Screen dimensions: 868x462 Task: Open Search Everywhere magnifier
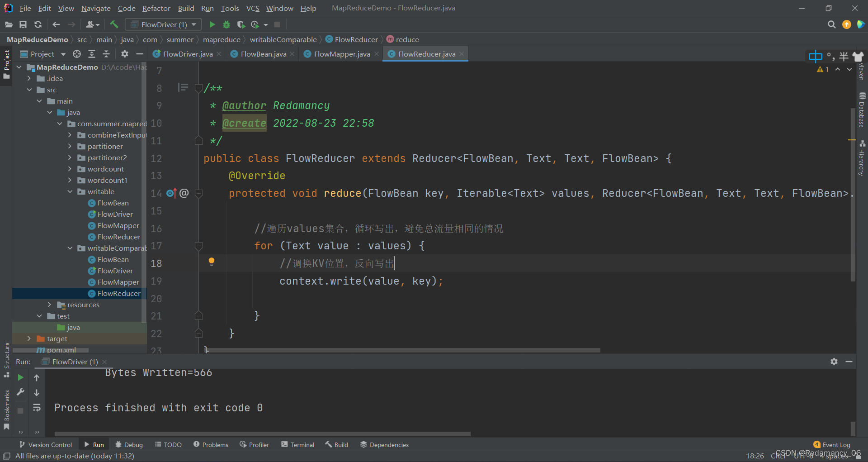(x=831, y=24)
